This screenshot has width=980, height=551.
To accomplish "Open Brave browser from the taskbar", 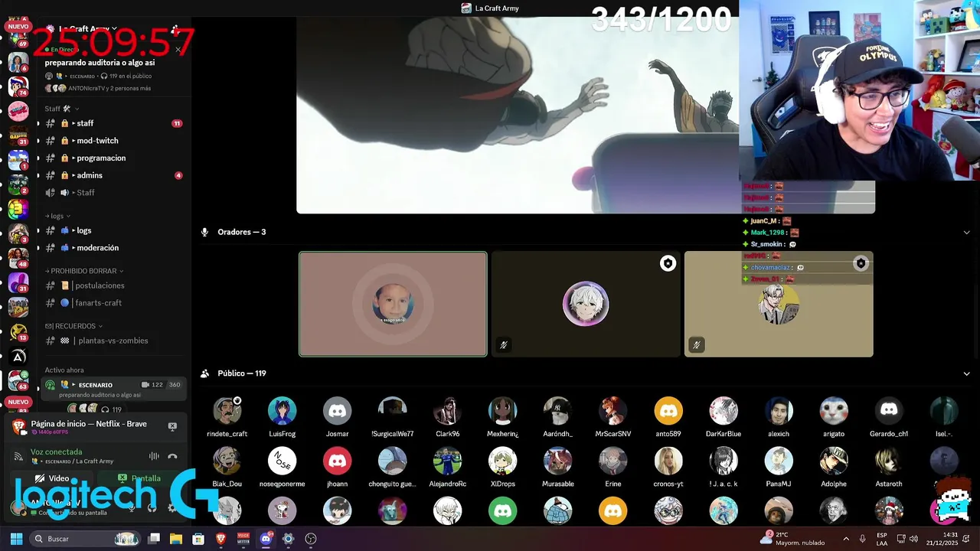I will coord(220,539).
